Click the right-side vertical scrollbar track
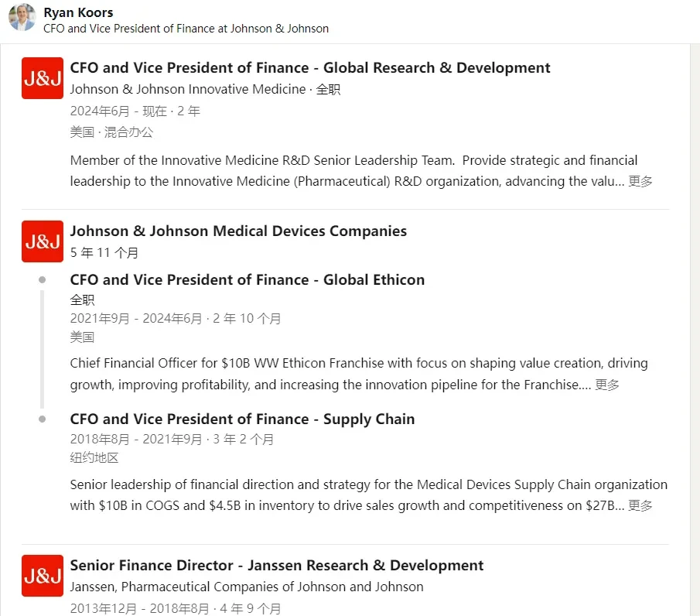The width and height of the screenshot is (700, 616). click(x=695, y=330)
